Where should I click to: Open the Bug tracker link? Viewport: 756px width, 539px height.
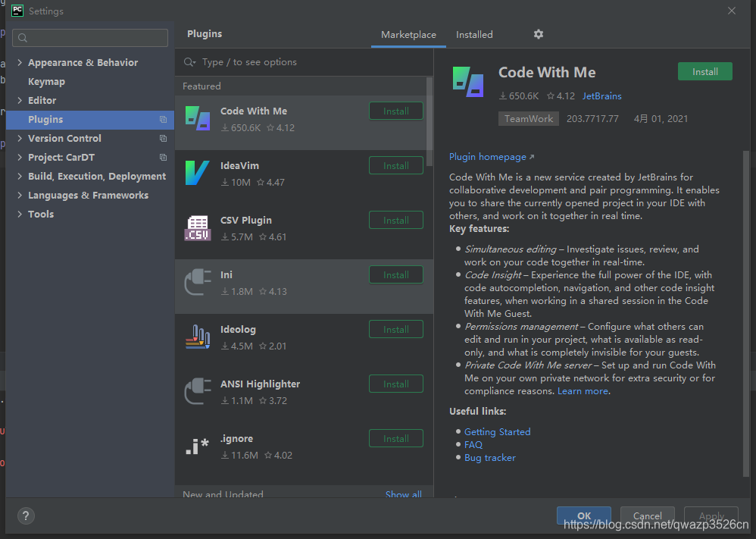coord(490,457)
